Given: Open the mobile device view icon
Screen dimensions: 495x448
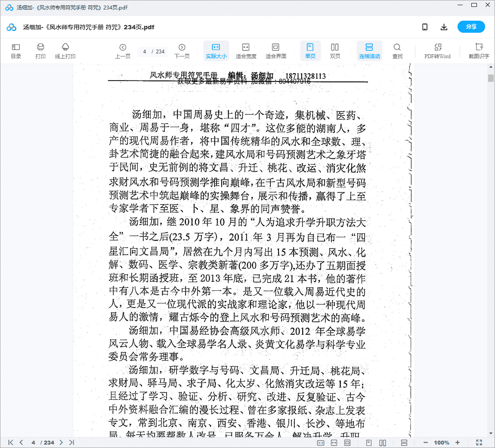Looking at the screenshot, I should (425, 27).
